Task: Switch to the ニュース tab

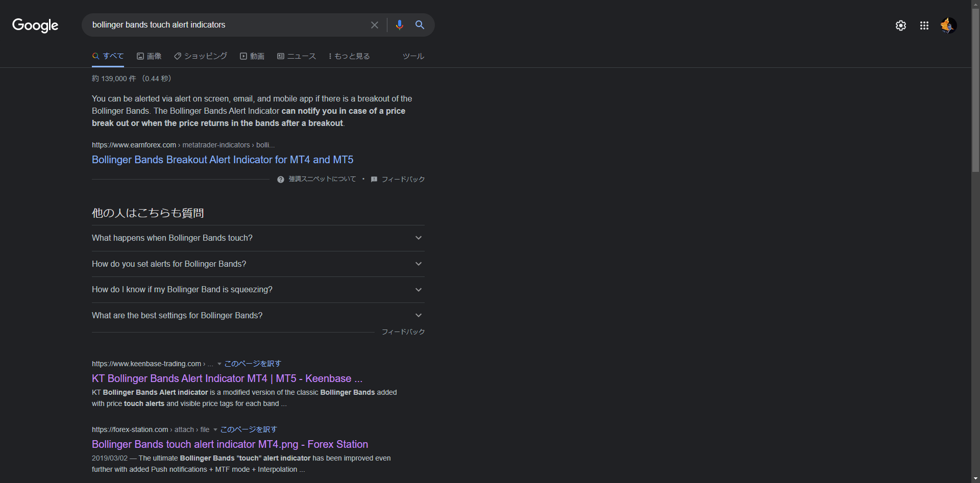Action: 297,56
